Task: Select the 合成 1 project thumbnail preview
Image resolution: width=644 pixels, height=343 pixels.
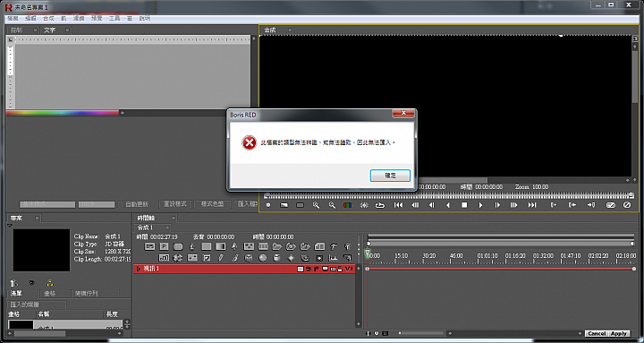Action: click(41, 250)
